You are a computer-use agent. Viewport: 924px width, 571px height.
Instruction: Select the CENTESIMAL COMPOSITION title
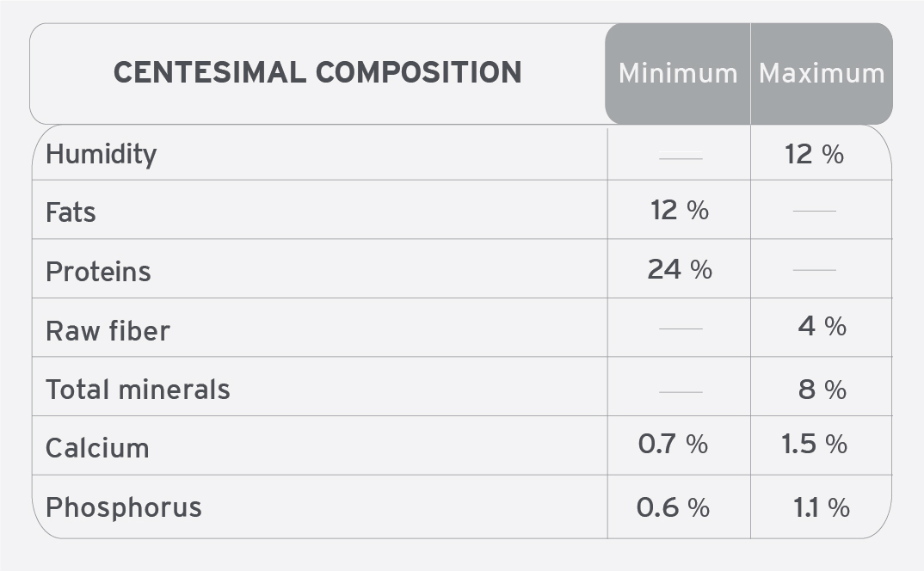tap(317, 72)
